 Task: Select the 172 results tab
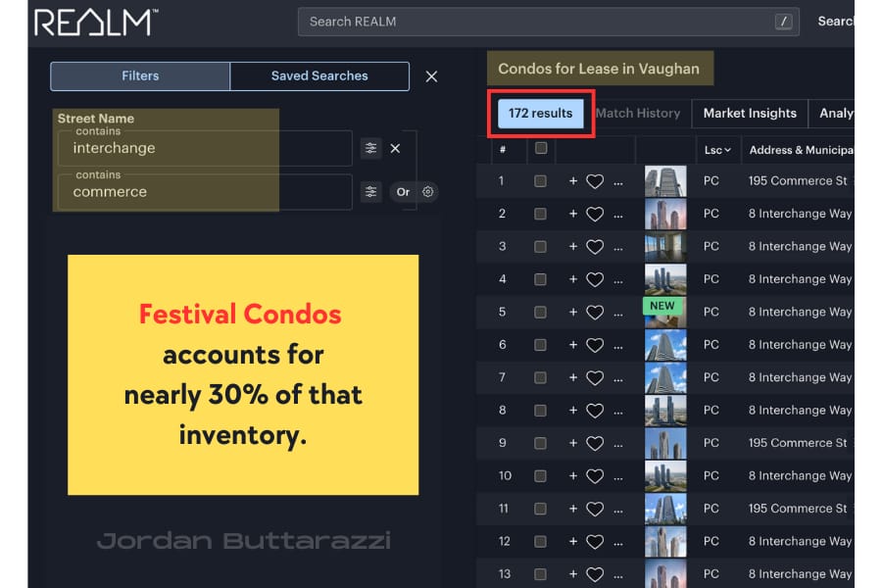click(x=541, y=113)
